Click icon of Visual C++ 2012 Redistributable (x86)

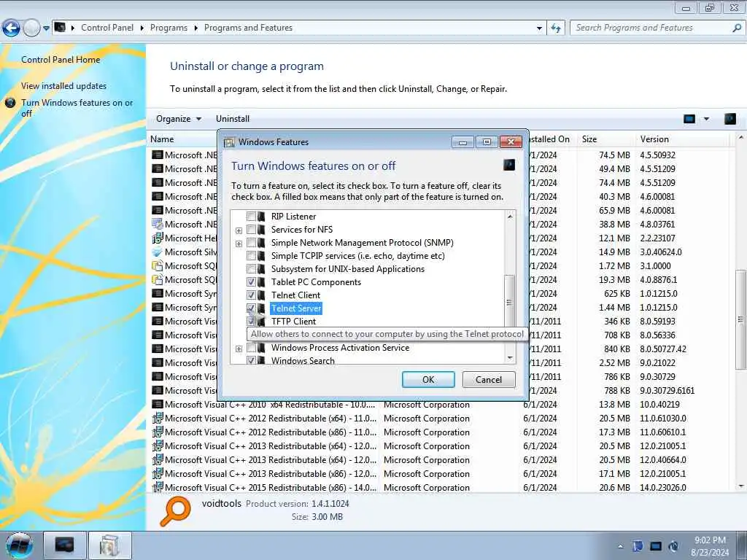point(158,432)
